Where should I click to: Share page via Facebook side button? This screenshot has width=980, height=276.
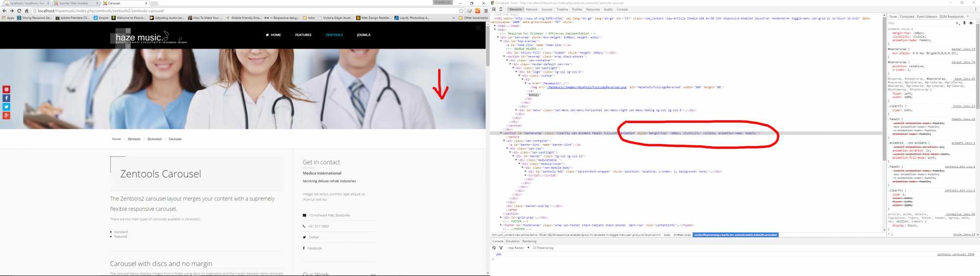coord(6,98)
